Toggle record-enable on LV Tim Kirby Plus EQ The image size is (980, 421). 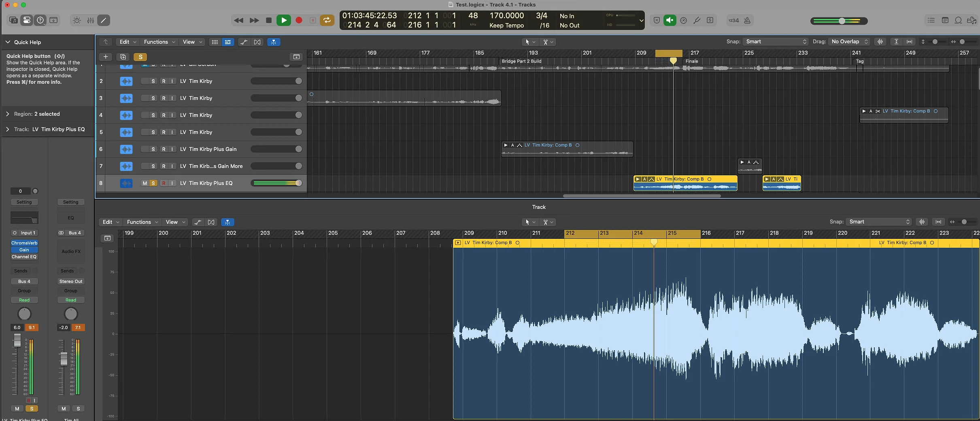(x=164, y=183)
